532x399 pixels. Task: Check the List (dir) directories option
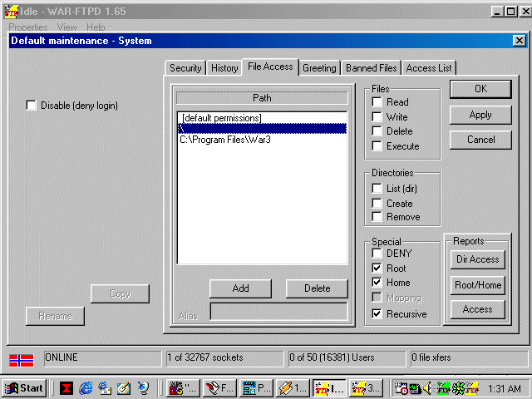click(378, 189)
